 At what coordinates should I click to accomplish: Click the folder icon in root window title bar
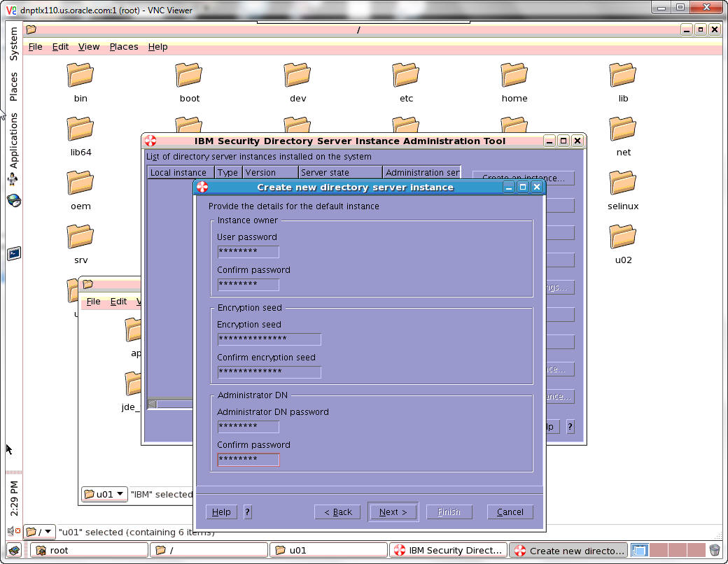pyautogui.click(x=31, y=29)
